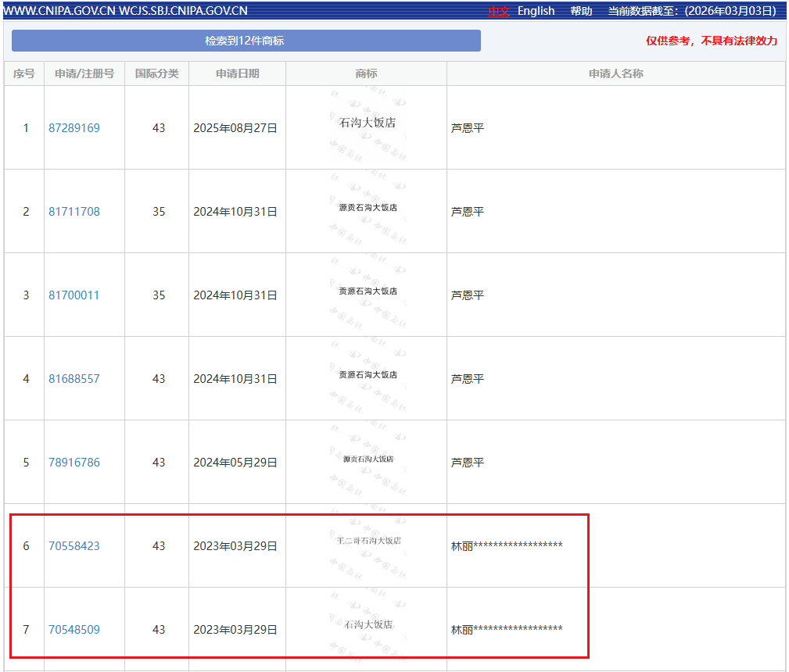Open registration number 70558423

[74, 546]
